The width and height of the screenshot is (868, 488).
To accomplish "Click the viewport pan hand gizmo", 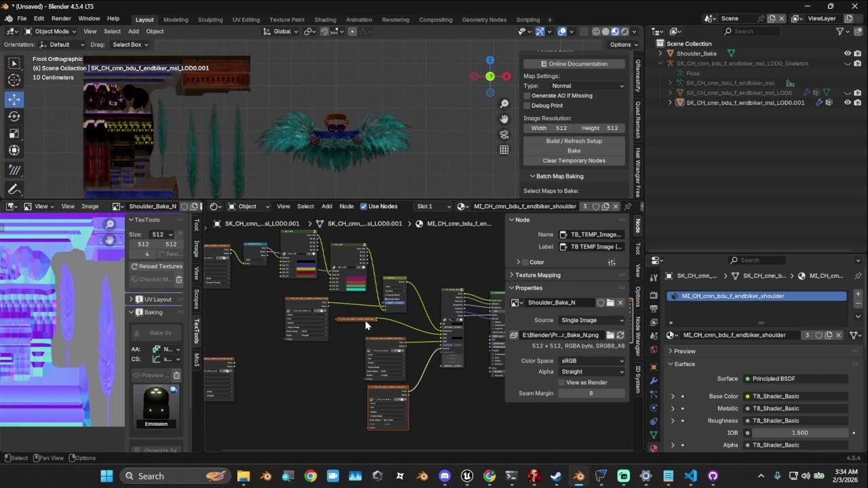I will [504, 119].
